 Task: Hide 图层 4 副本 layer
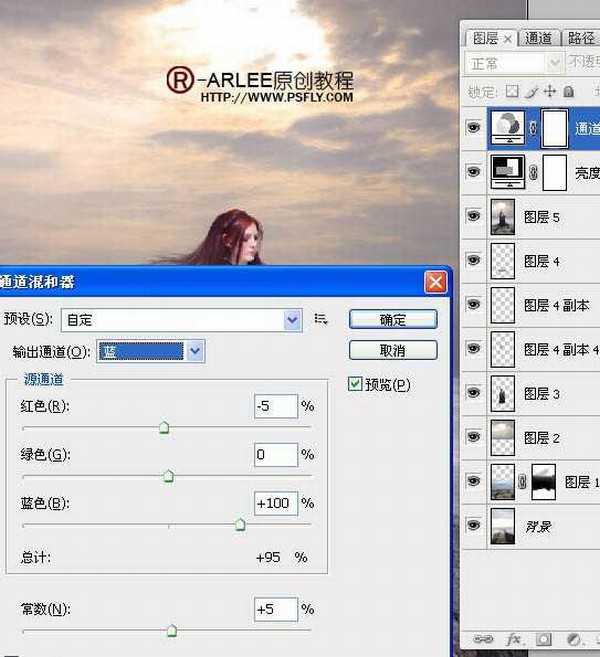point(473,304)
